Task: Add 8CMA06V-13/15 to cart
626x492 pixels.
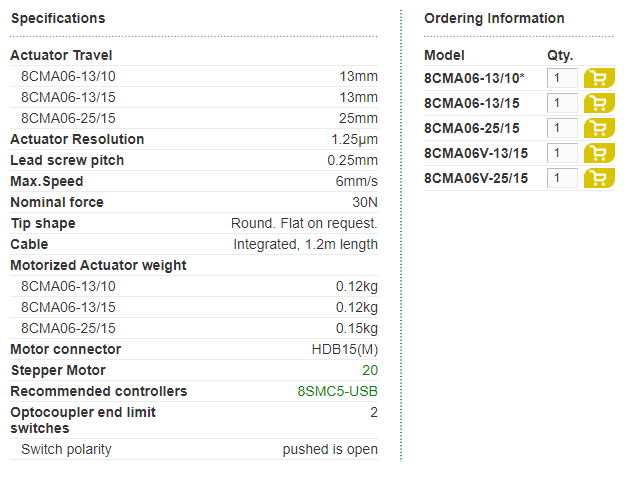Action: (x=599, y=153)
